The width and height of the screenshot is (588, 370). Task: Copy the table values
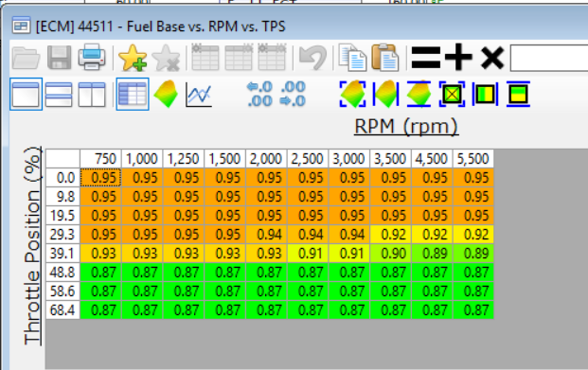352,58
